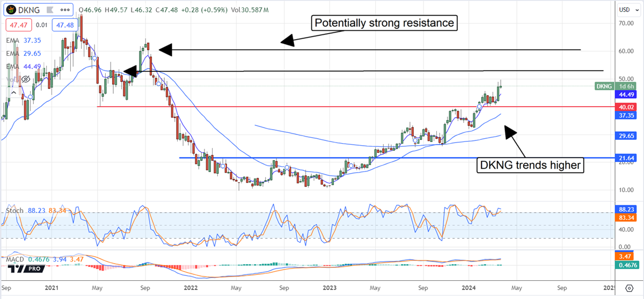Select the EMA 37.35 indicator legend
The height and width of the screenshot is (299, 644).
24,40
